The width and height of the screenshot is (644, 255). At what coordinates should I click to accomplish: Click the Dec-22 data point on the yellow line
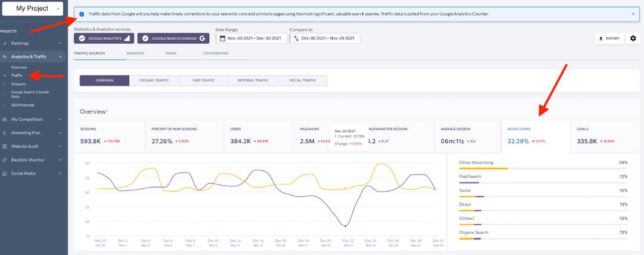(345, 189)
